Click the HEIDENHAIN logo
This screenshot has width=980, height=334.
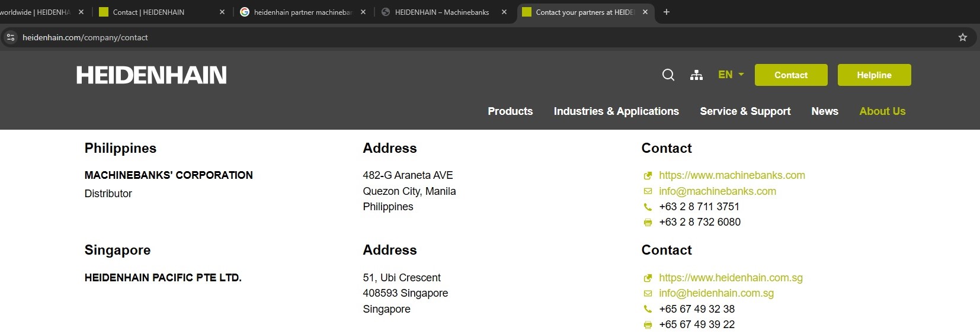click(151, 75)
